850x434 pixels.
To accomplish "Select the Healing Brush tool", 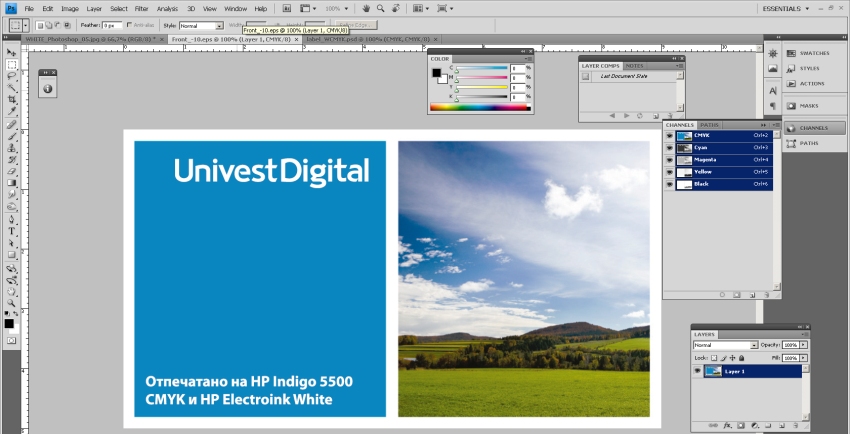I will coord(11,125).
